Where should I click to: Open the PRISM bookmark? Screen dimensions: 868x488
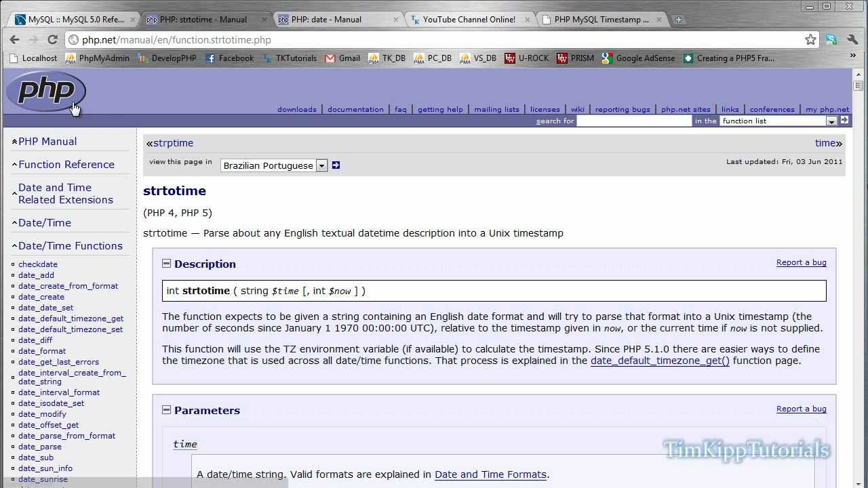point(575,58)
